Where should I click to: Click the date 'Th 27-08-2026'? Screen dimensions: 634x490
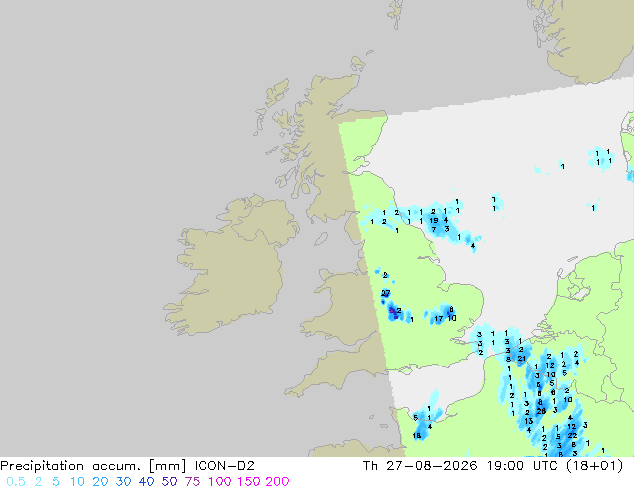pos(420,466)
